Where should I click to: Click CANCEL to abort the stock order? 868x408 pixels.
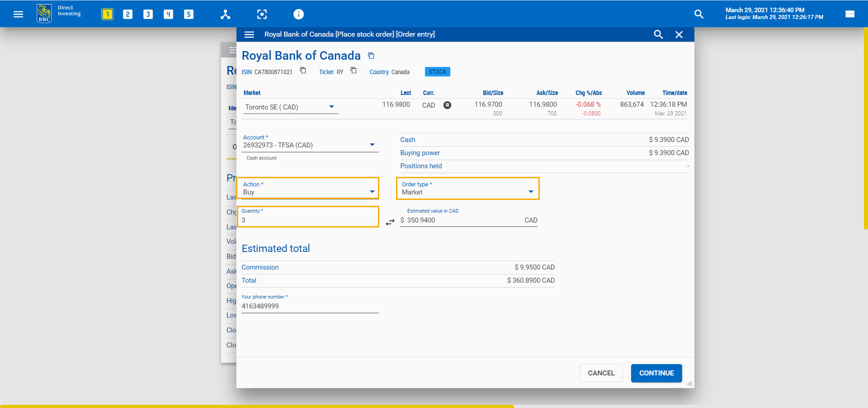(601, 373)
